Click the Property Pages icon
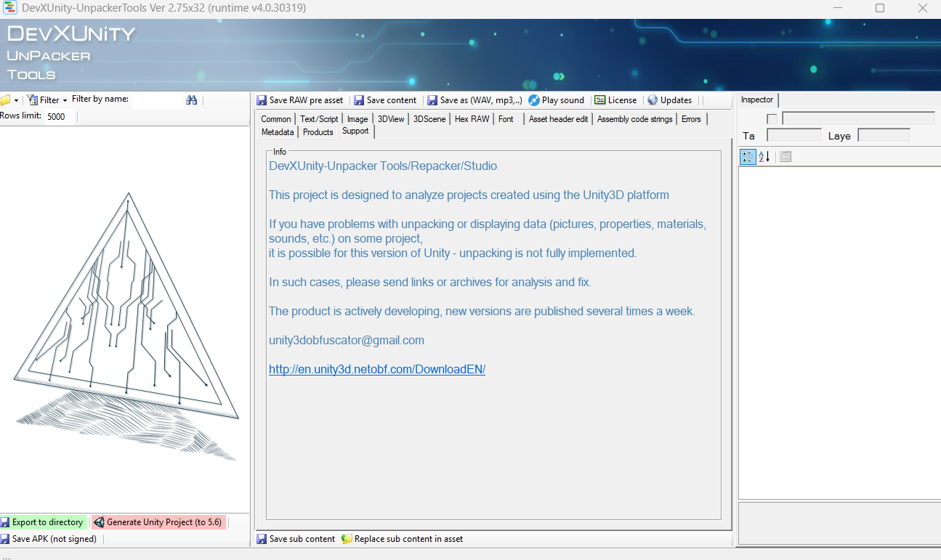941x560 pixels. coord(785,156)
